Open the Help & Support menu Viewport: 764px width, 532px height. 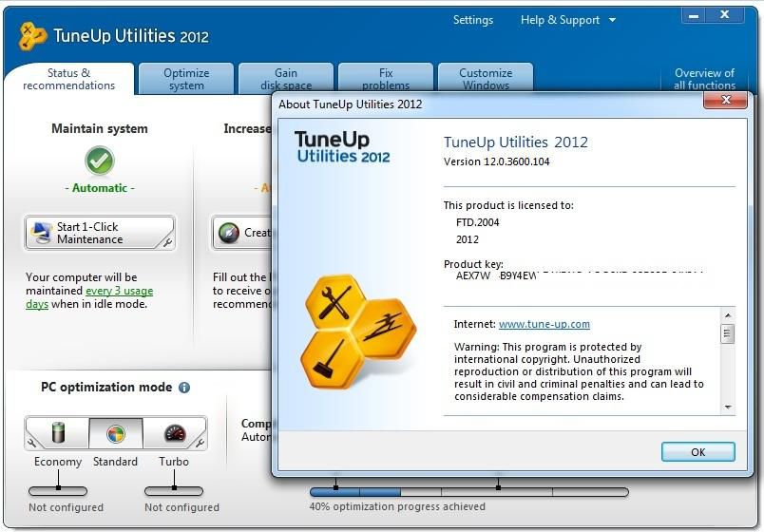pos(560,20)
